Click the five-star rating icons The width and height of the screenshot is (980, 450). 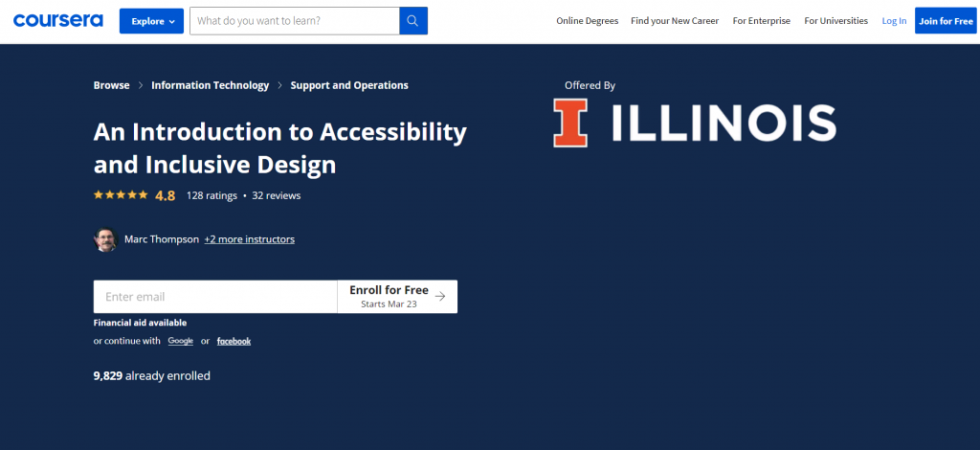[121, 195]
